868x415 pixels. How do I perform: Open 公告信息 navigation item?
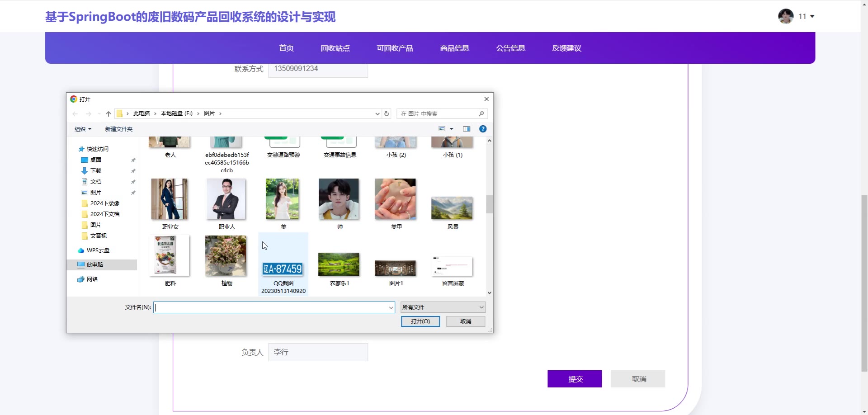point(510,48)
